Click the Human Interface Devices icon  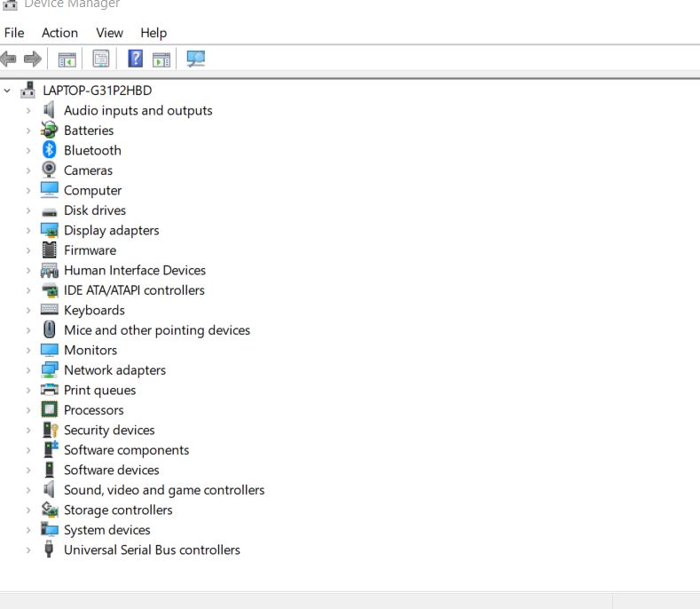click(49, 270)
